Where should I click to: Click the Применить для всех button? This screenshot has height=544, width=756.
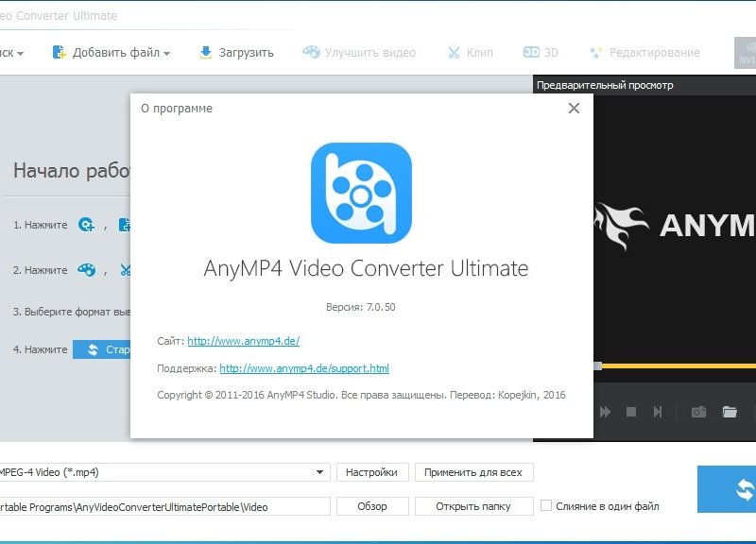pos(474,472)
